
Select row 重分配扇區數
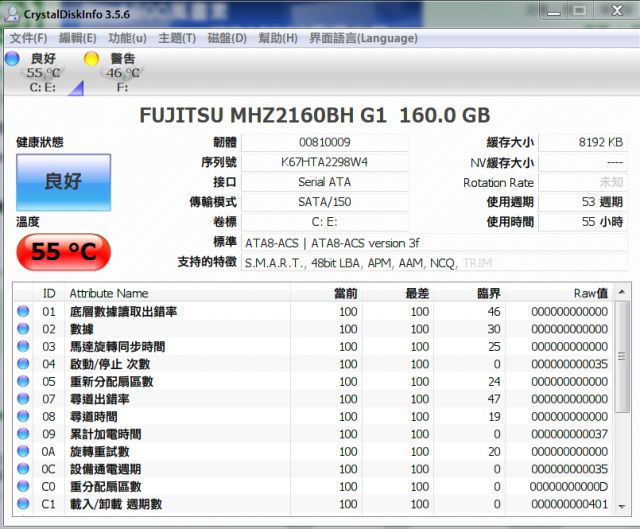[x=313, y=487]
